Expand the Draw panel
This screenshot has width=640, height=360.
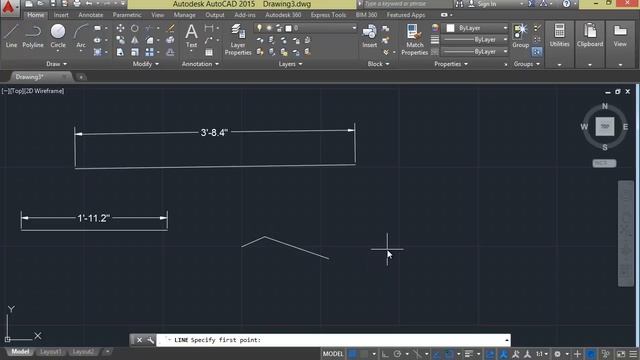point(56,64)
